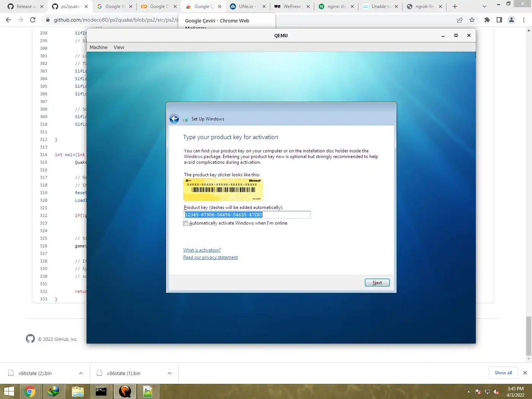This screenshot has width=532, height=399.
Task: Open Windows Start button
Action: (x=9, y=391)
